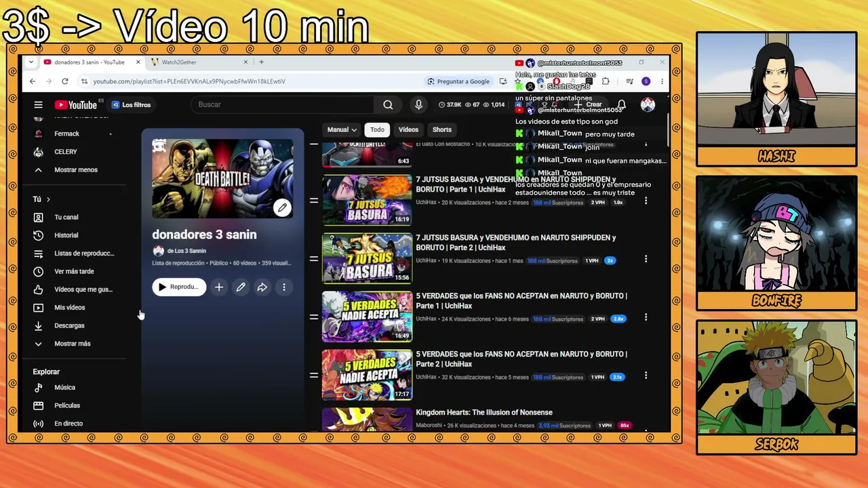Viewport: 868px width, 488px height.
Task: Open 7 JUTSUS BASURA Parte 1 thumbnail
Action: pos(367,200)
